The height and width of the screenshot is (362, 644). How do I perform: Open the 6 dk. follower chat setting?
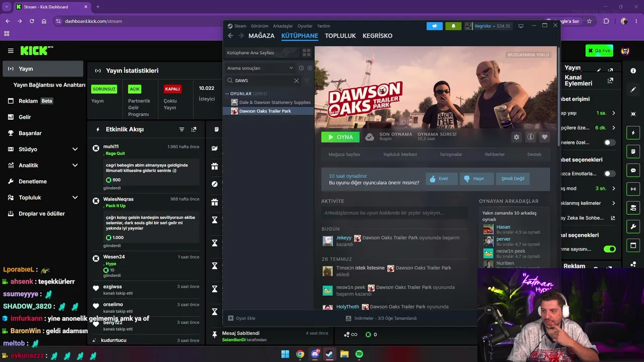(606, 128)
